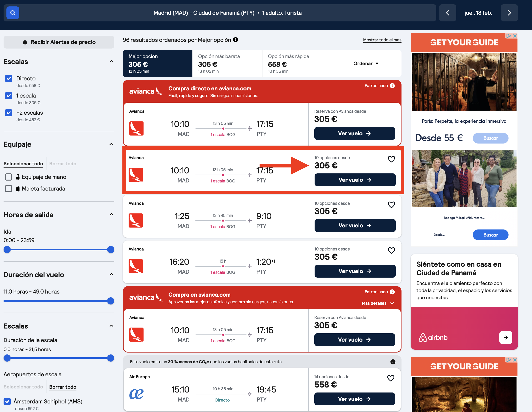Click bell icon in Recibir Alertas de precio
Viewport: 532px width, 412px height.
(25, 43)
